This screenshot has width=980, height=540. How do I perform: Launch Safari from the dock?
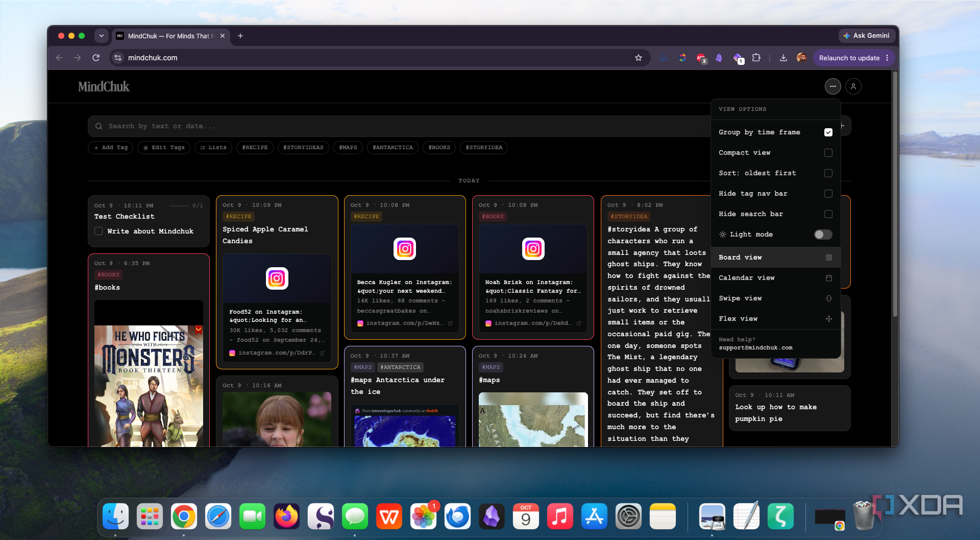point(218,516)
